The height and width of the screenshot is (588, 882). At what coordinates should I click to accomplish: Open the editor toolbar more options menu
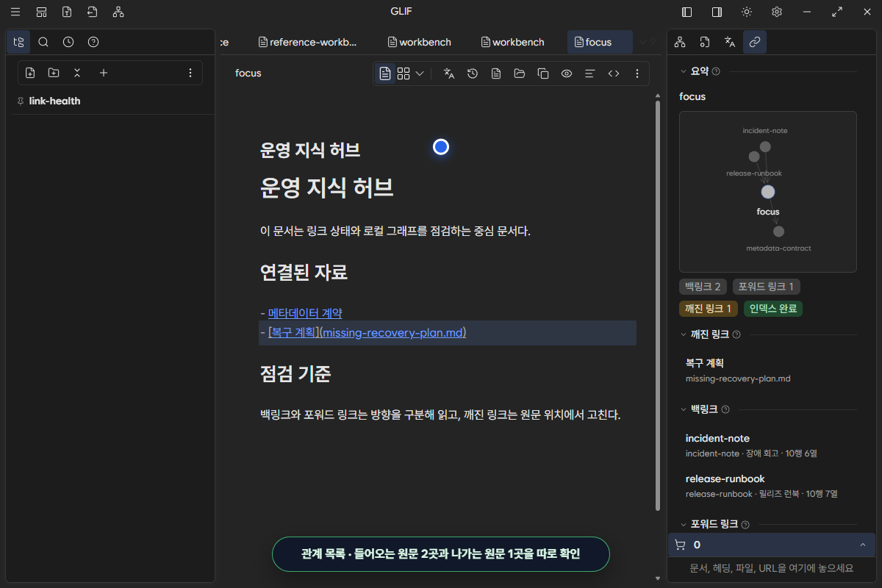(x=637, y=73)
